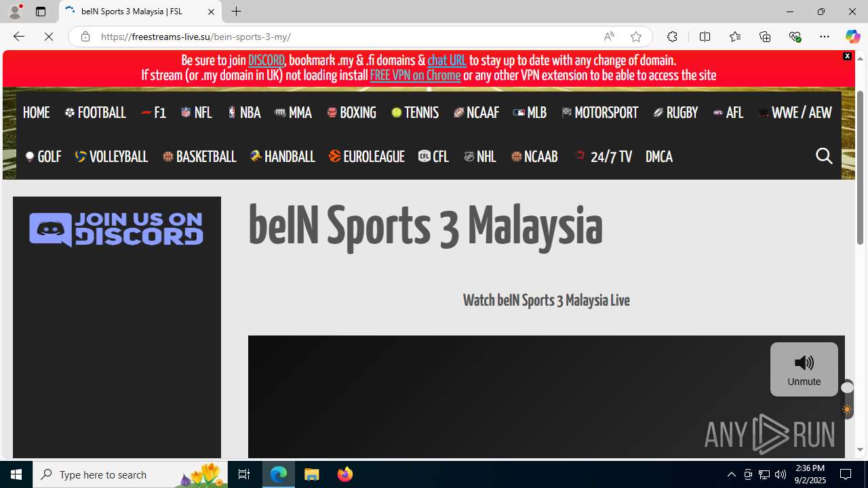
Task: Close the red announcement banner
Action: click(x=847, y=56)
